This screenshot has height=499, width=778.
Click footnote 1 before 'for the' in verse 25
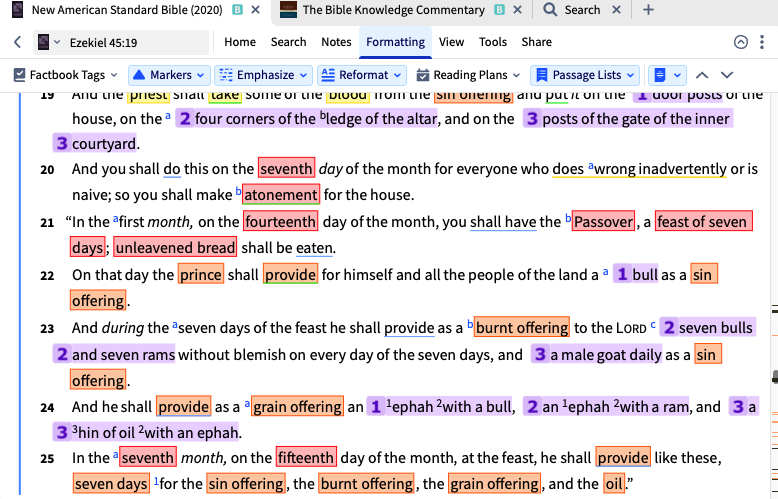(x=156, y=480)
